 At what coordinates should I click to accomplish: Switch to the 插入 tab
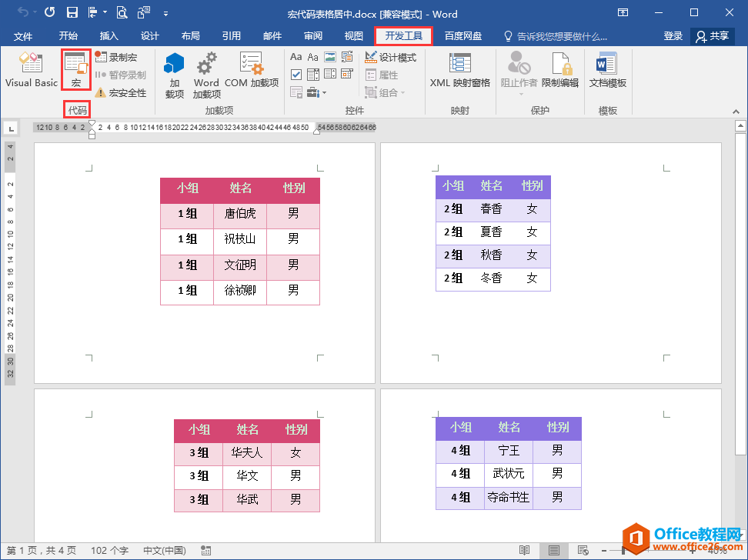(x=109, y=36)
